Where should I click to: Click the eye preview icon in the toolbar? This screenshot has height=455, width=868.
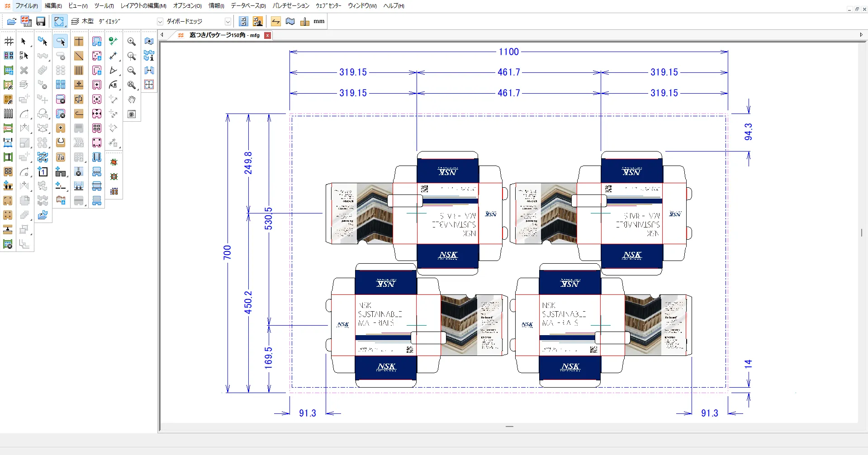click(x=132, y=114)
